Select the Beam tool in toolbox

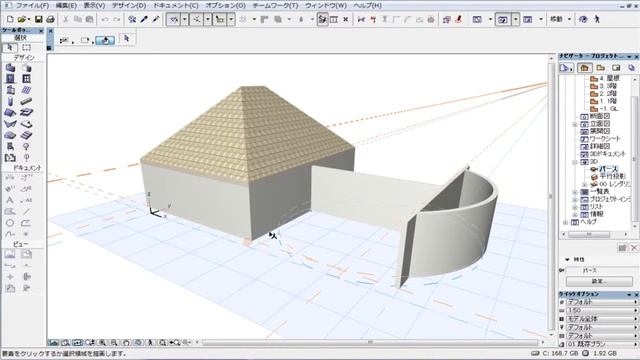27,101
